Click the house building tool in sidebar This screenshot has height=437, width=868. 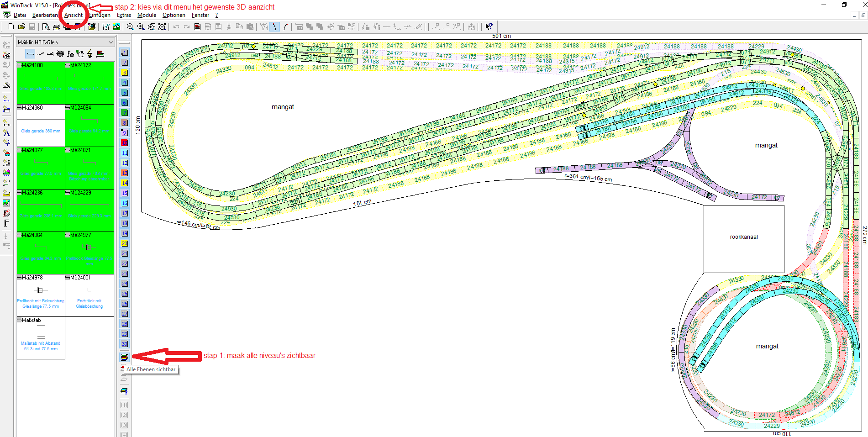pos(6,153)
